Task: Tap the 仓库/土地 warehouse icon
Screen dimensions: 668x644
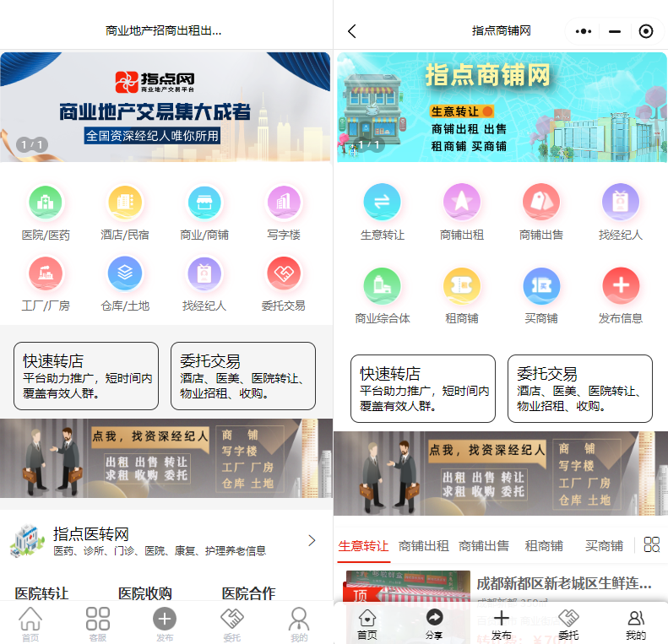Action: click(125, 273)
